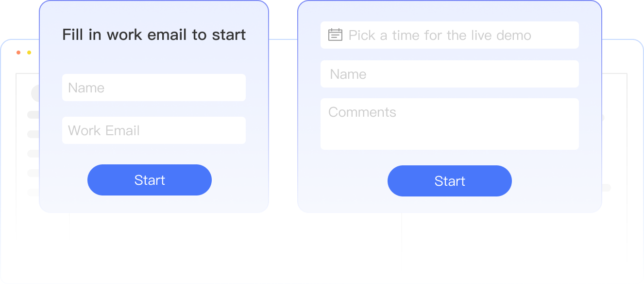
Task: Click the red dot in the window corner
Action: [18, 53]
